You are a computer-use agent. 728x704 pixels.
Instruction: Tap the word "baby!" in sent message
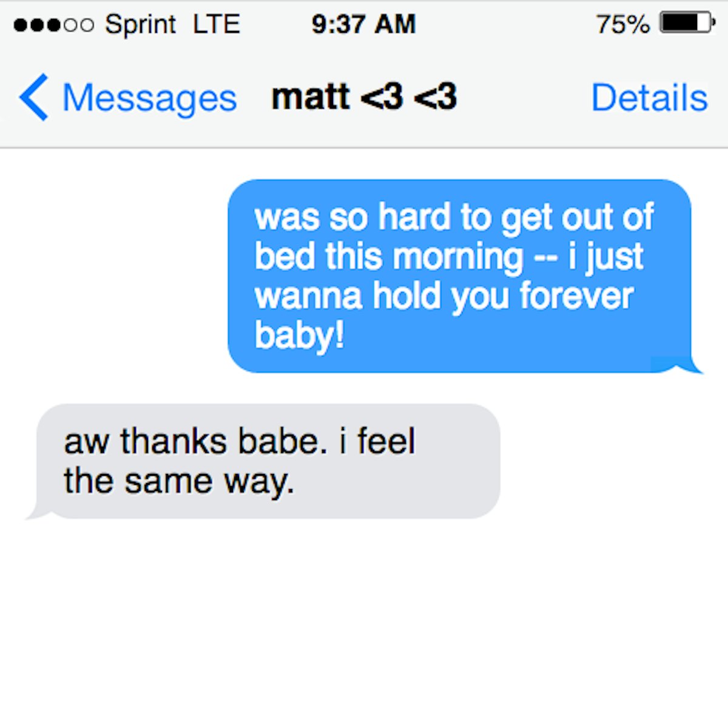pos(299,336)
